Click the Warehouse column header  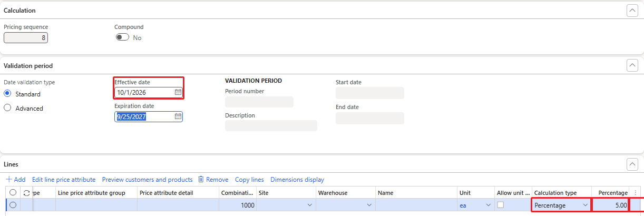click(x=346, y=193)
